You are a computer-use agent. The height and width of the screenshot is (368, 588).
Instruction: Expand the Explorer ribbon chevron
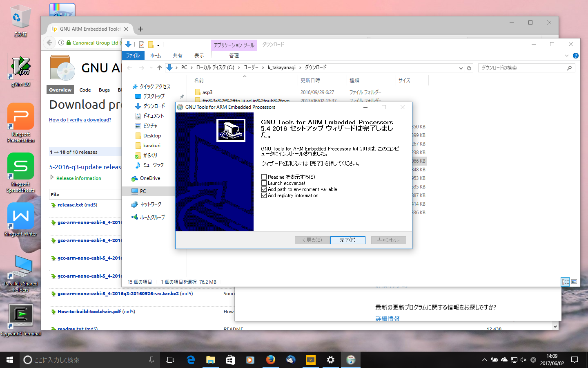[566, 56]
